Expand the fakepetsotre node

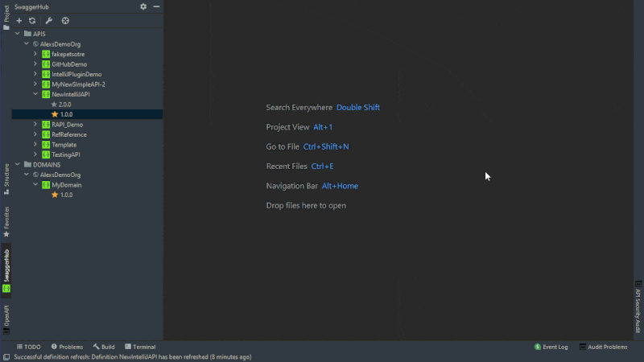click(x=35, y=54)
